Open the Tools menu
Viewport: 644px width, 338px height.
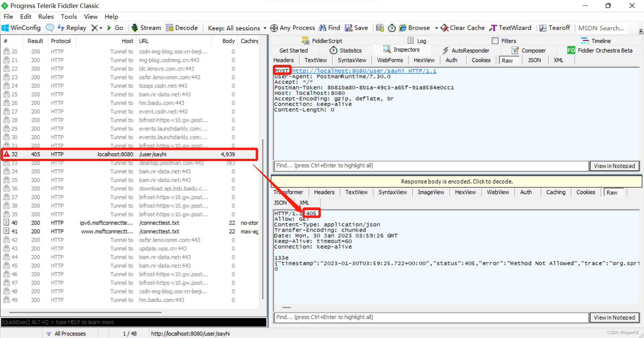point(69,16)
